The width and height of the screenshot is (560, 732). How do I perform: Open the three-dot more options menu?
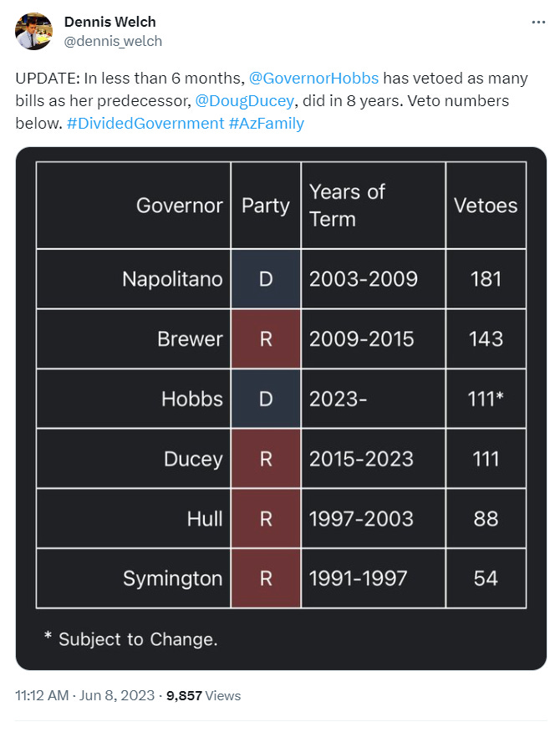click(x=538, y=22)
